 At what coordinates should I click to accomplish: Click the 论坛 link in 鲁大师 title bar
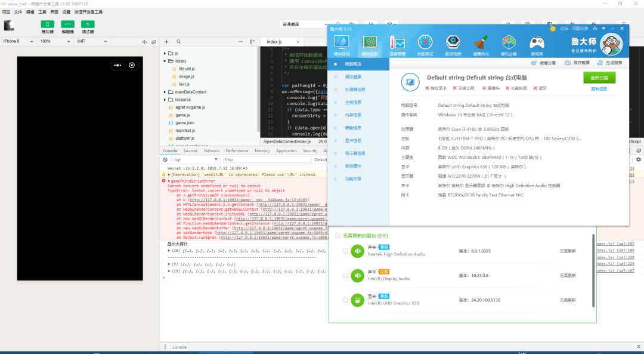(x=564, y=29)
